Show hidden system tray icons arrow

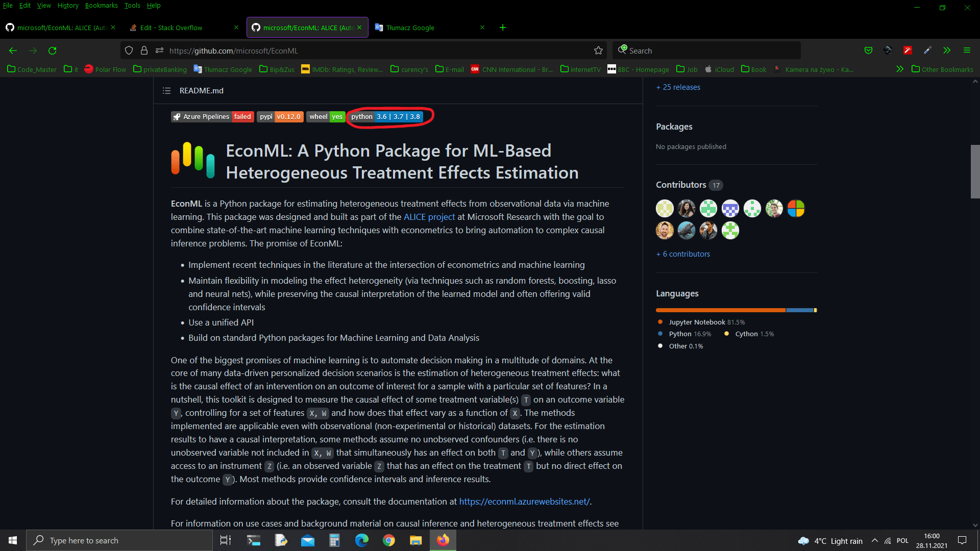click(875, 540)
